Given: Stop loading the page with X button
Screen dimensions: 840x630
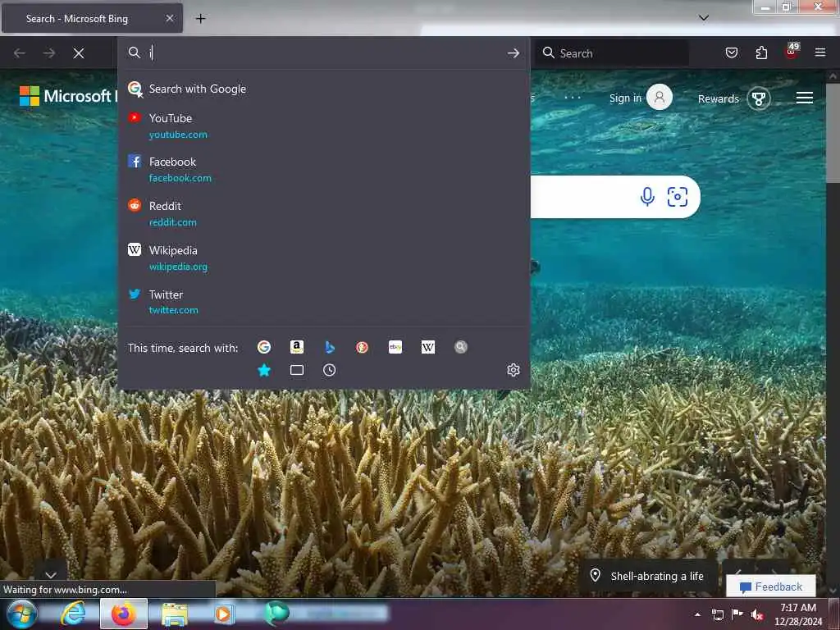Looking at the screenshot, I should pos(79,53).
